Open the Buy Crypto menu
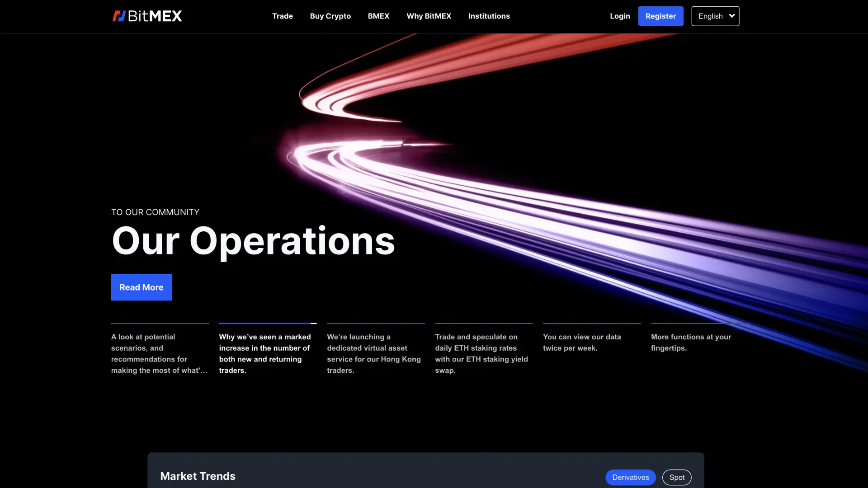The width and height of the screenshot is (868, 488). point(330,16)
